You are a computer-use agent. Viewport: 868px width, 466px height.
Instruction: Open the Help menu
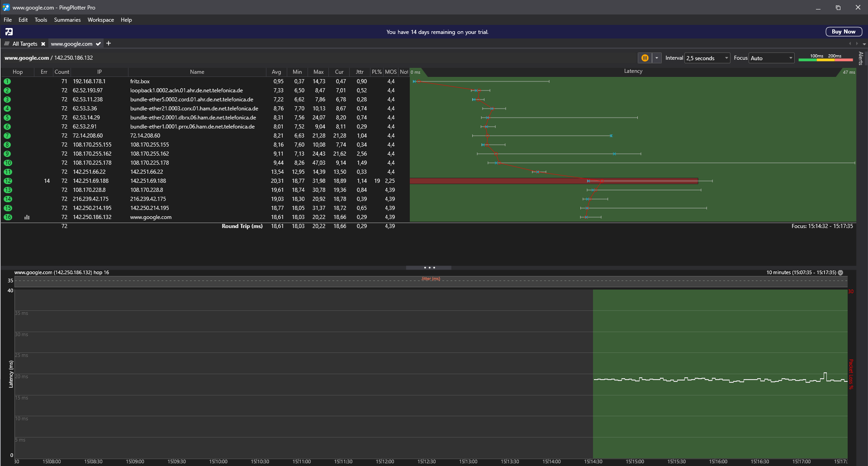pyautogui.click(x=126, y=20)
